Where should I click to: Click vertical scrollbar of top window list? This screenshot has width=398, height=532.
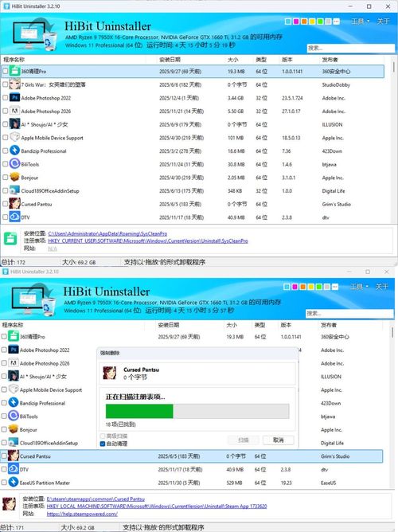pos(393,67)
